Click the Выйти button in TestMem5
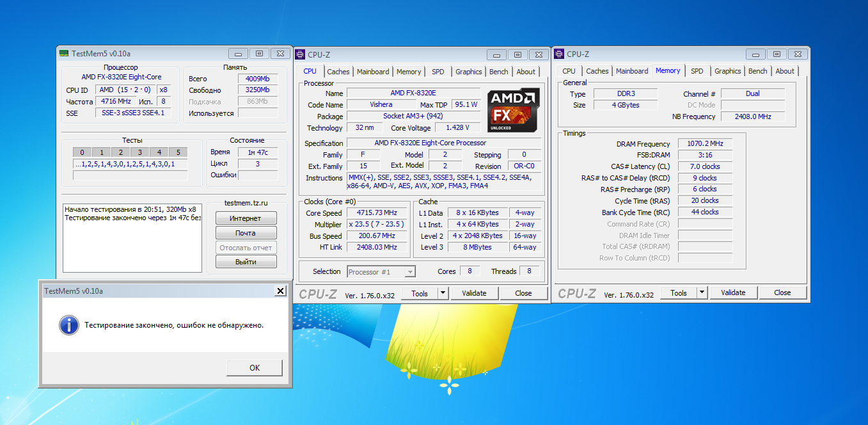Viewport: 868px width, 425px height. [x=246, y=262]
